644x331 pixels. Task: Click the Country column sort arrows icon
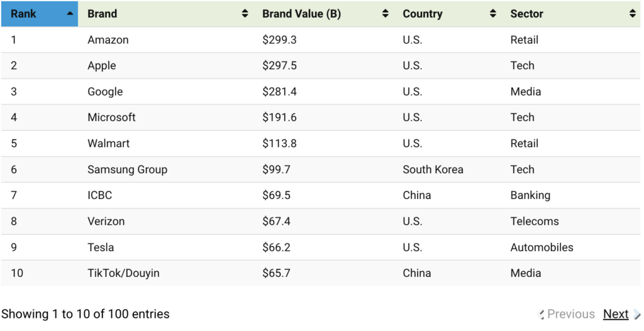tap(493, 14)
